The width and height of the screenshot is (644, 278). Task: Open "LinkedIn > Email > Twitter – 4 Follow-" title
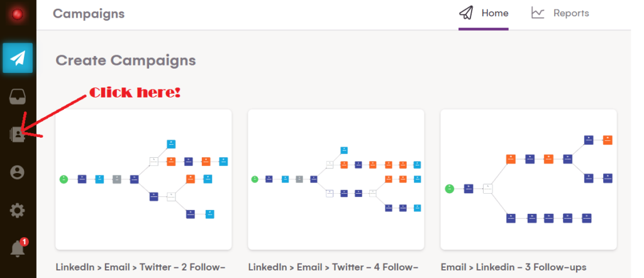click(333, 267)
